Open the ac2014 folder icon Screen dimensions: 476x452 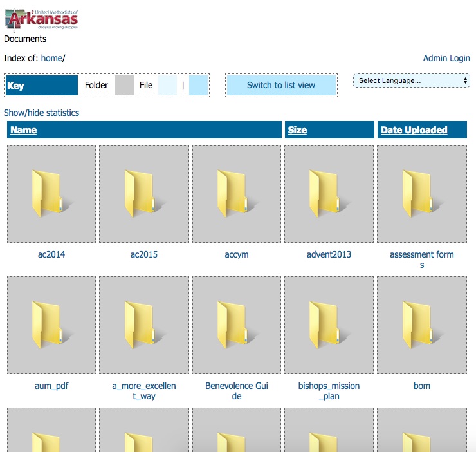(x=51, y=194)
